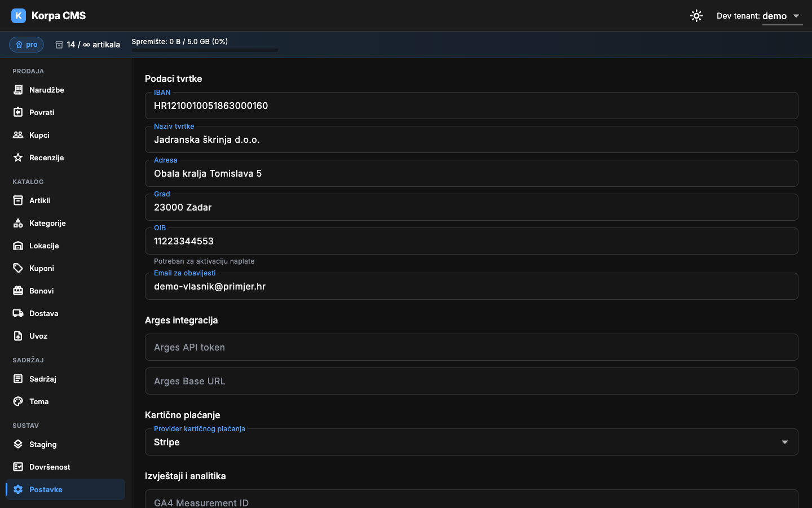812x508 pixels.
Task: Click the Spremište storage progress bar
Action: coord(205,50)
